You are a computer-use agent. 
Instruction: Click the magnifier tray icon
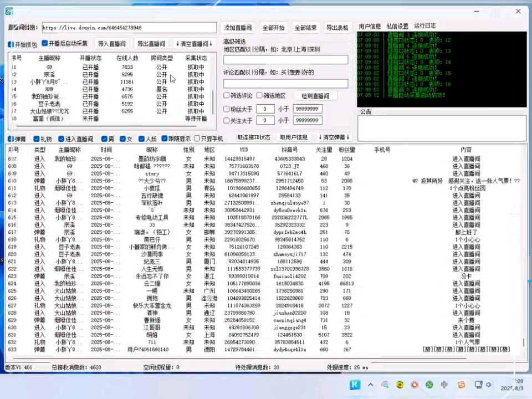[385, 385]
